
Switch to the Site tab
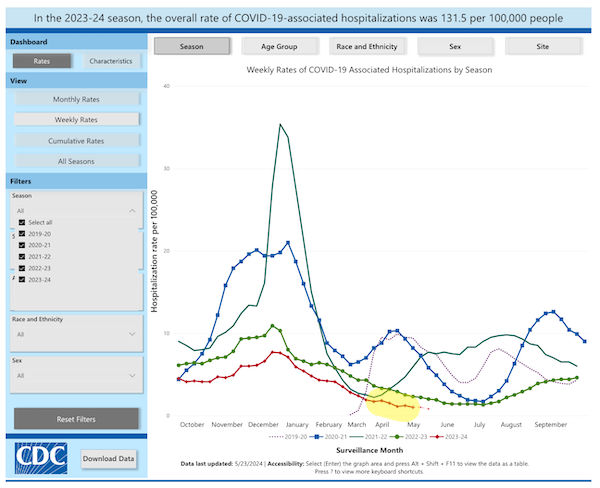(x=543, y=46)
